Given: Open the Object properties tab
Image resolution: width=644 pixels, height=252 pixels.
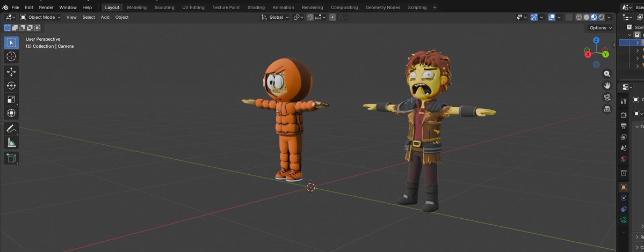Looking at the screenshot, I should [x=624, y=187].
